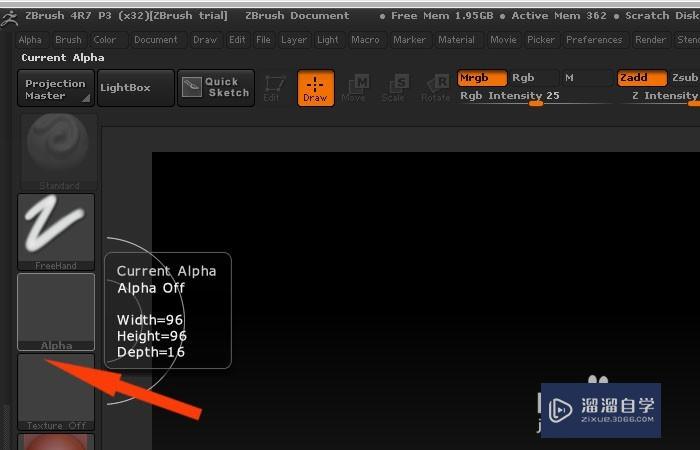
Task: Open the current Alpha selector
Action: [x=56, y=312]
